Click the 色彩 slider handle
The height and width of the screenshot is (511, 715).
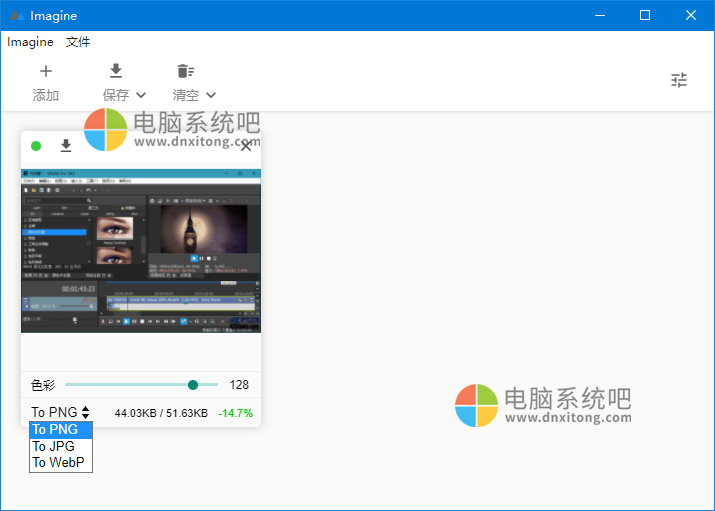coord(193,385)
